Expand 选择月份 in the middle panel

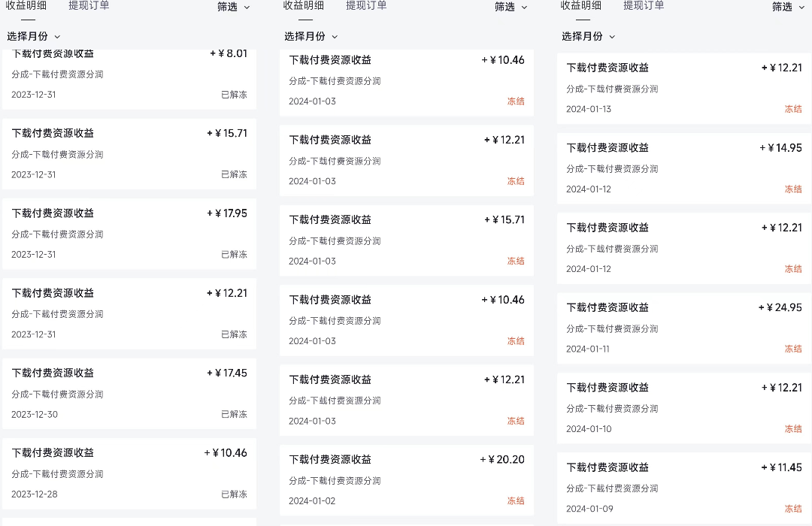click(308, 35)
